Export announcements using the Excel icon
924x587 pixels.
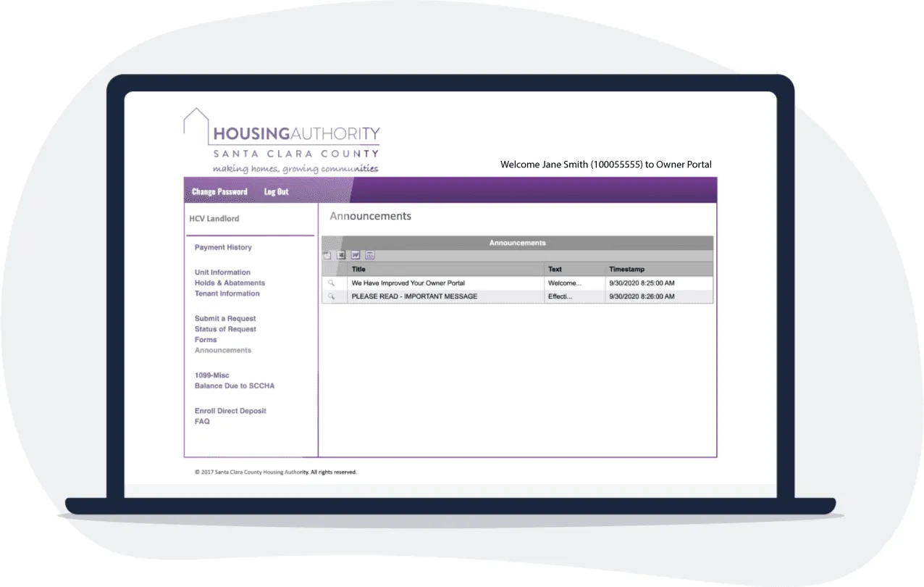341,255
